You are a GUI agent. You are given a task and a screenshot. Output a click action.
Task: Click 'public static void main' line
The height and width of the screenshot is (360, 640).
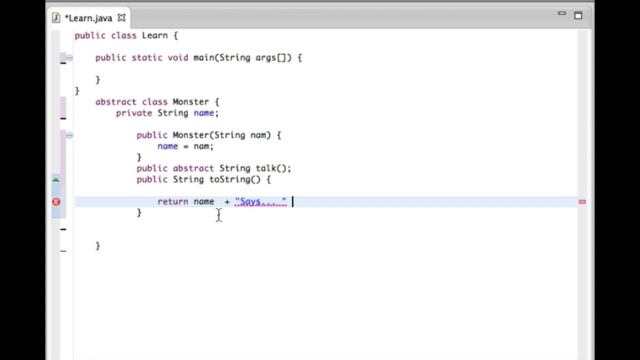tap(199, 58)
